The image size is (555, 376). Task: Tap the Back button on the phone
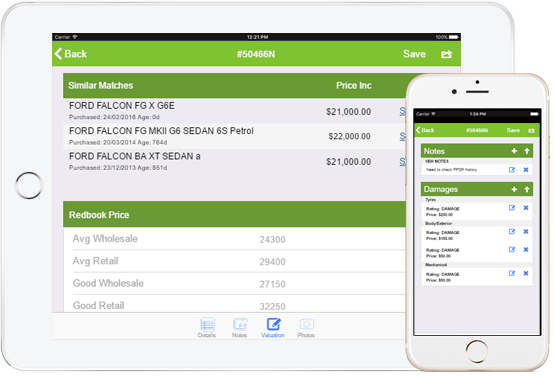(425, 130)
